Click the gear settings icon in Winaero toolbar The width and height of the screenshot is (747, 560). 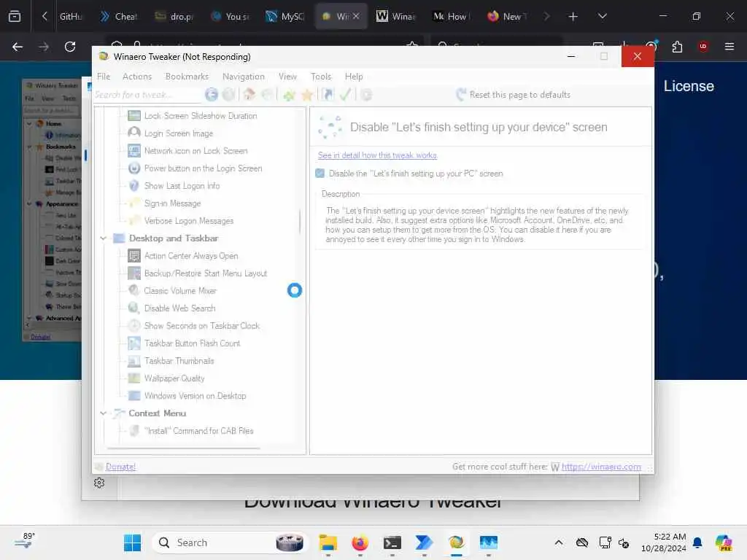(x=366, y=95)
